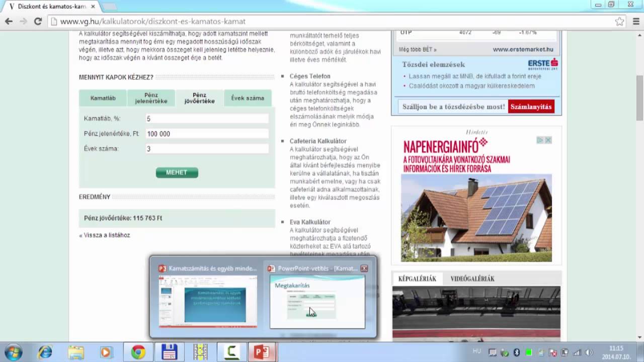Open the Eva Kalkulátor link

310,222
